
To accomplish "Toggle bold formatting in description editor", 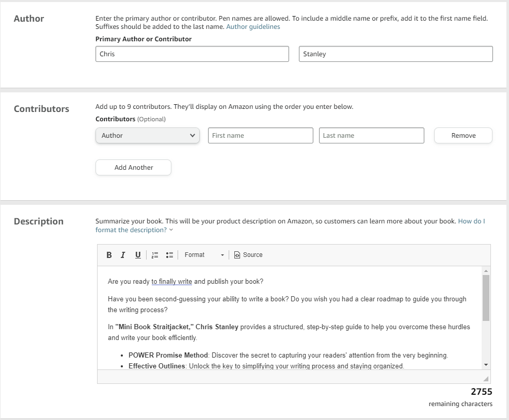I will [109, 255].
